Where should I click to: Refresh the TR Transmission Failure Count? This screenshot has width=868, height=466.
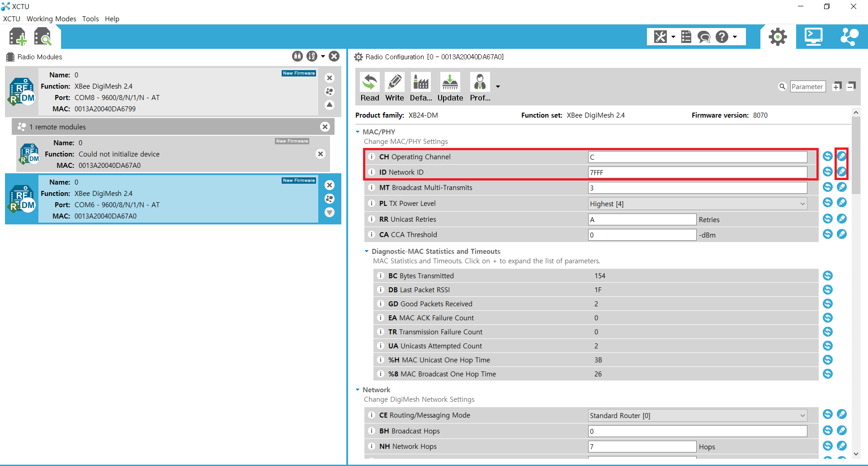[827, 332]
